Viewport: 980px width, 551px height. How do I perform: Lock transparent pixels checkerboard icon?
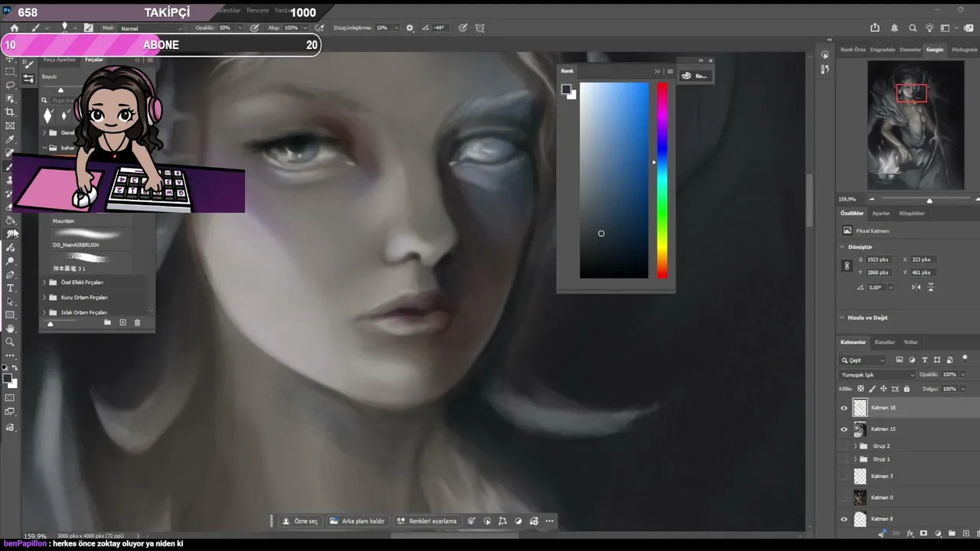pyautogui.click(x=861, y=389)
